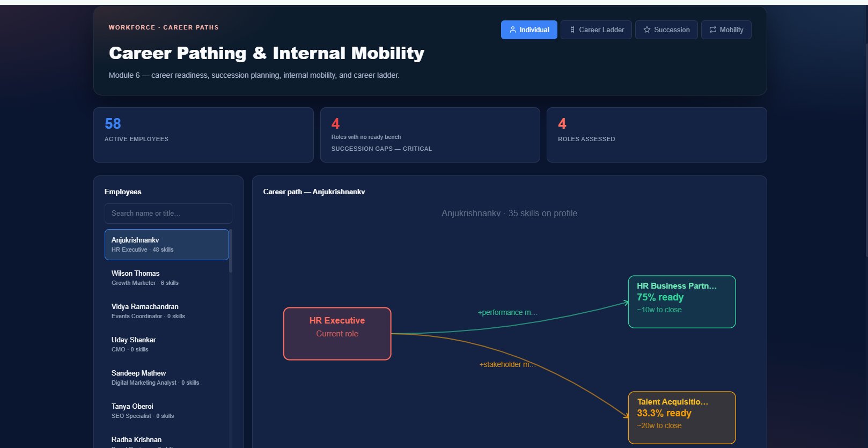Open the Succession tab
868x448 pixels.
(666, 30)
